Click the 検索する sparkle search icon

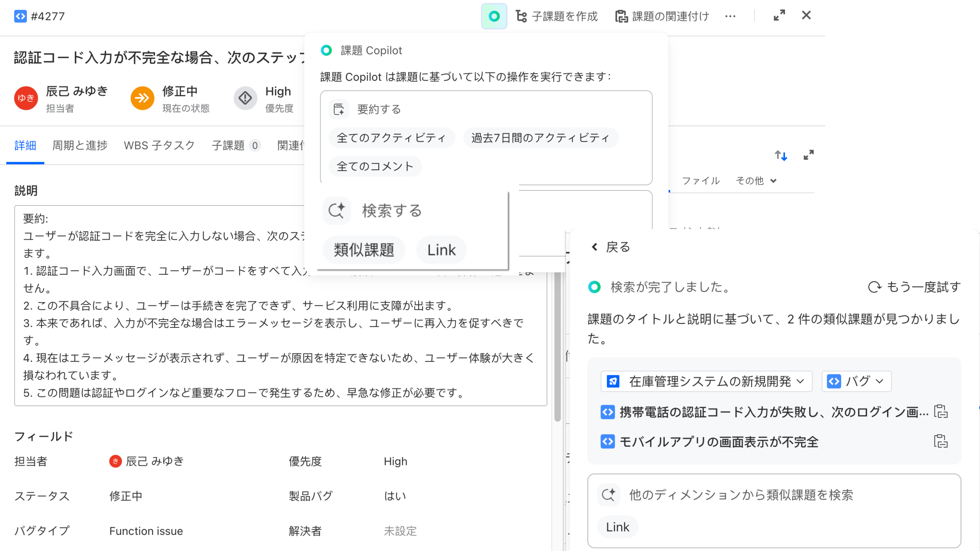coord(337,210)
